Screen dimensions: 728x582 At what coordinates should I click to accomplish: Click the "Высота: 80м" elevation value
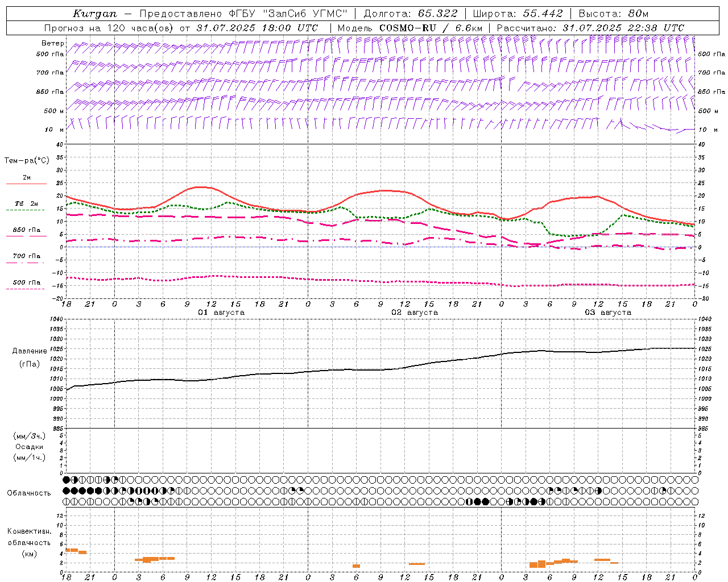click(x=613, y=14)
